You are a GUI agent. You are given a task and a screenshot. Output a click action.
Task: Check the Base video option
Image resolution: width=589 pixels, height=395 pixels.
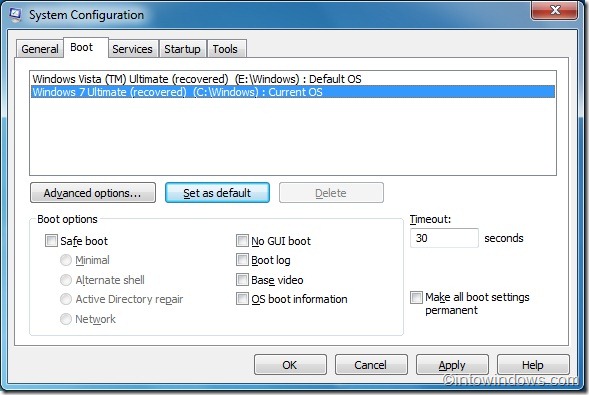[242, 279]
